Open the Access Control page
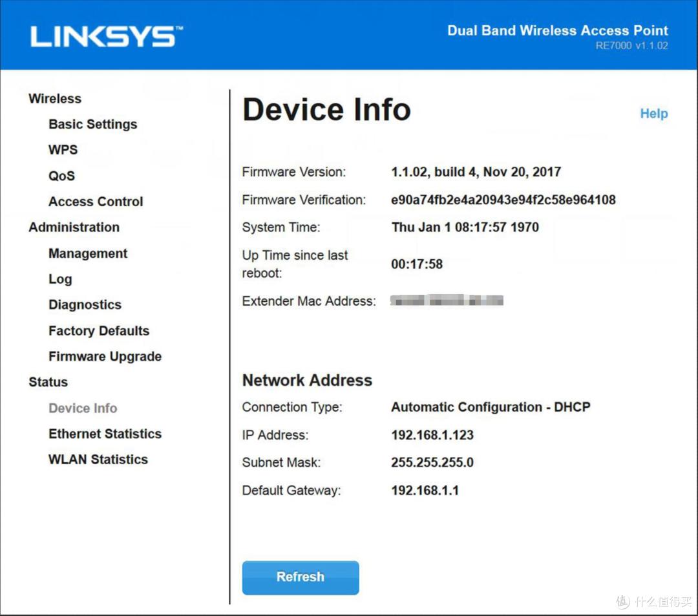Image resolution: width=698 pixels, height=616 pixels. tap(96, 201)
